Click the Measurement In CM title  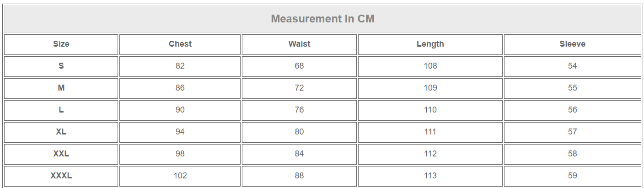pyautogui.click(x=322, y=19)
